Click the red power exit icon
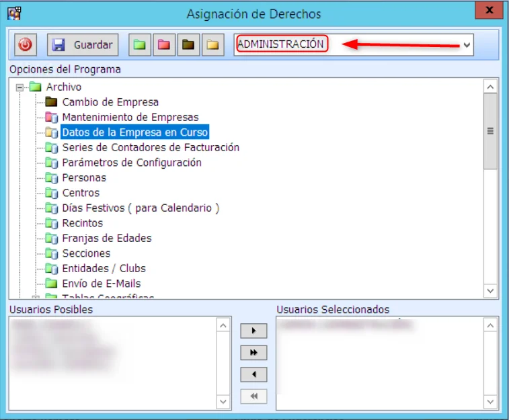Viewport: 509px width, 420px height. (26, 45)
